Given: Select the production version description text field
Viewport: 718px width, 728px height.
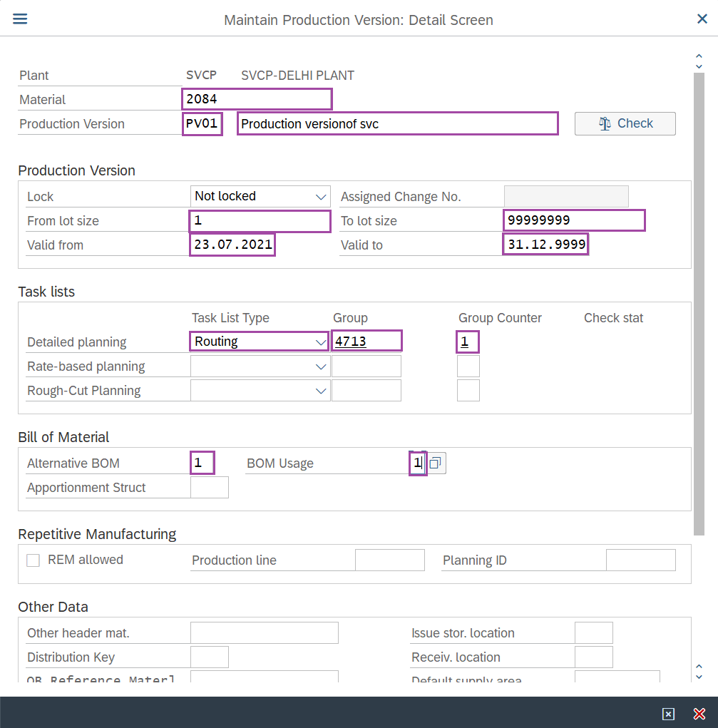Looking at the screenshot, I should (397, 123).
